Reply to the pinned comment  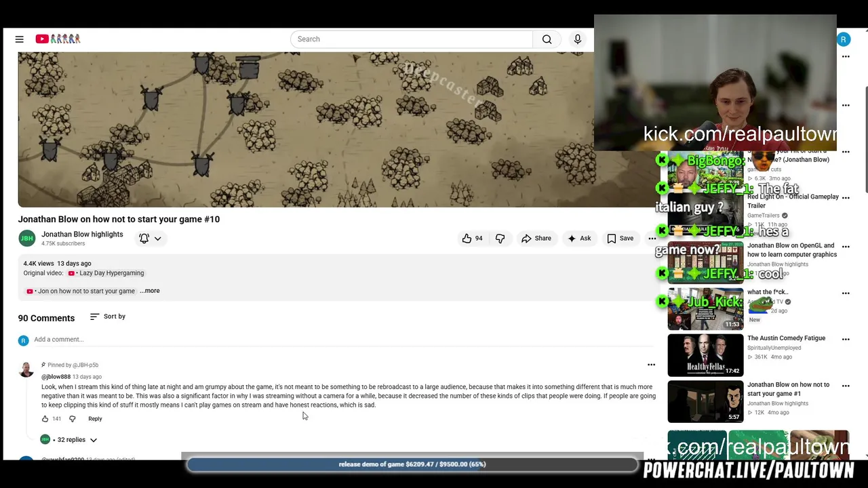(x=95, y=419)
